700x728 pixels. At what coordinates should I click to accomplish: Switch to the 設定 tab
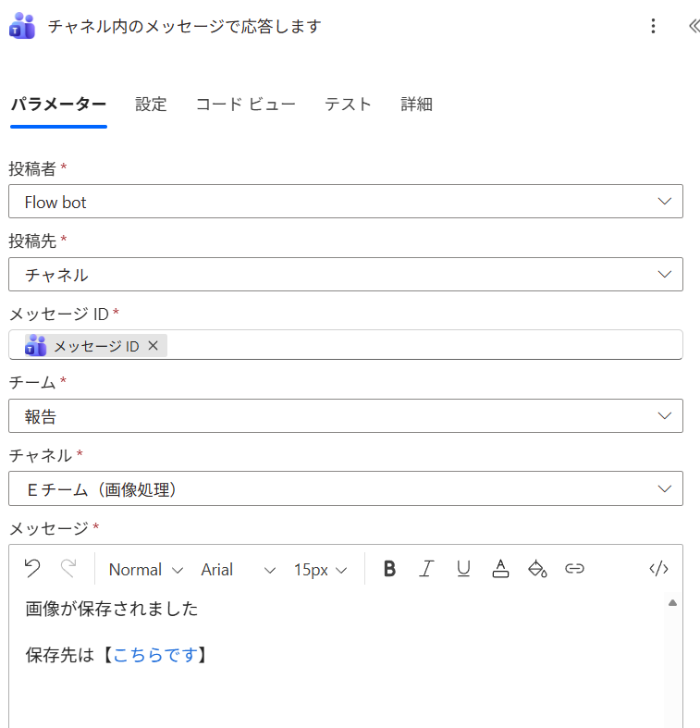click(x=151, y=104)
